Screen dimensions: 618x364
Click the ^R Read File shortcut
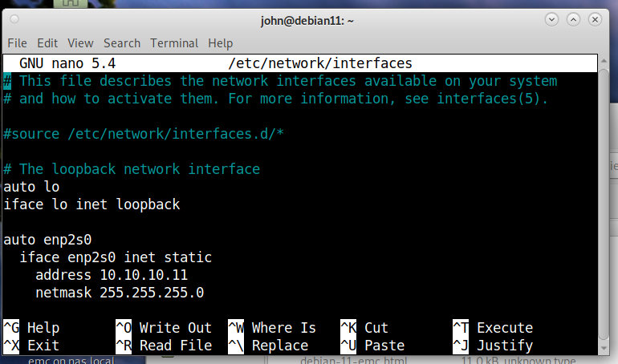click(x=164, y=345)
